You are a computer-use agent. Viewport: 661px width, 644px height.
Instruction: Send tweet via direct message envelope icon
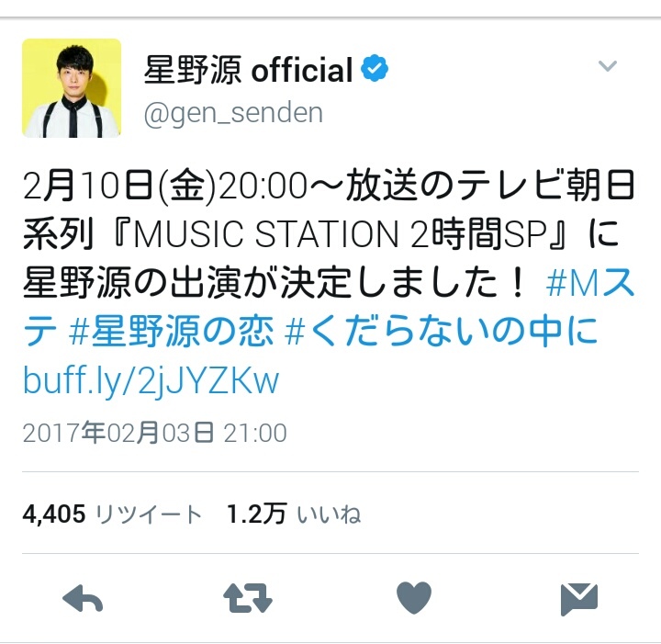(x=579, y=599)
